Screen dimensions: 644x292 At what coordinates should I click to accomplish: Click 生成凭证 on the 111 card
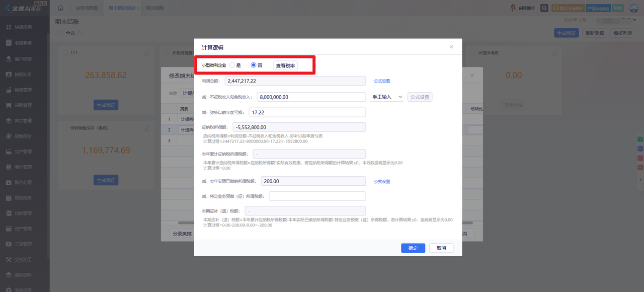[106, 105]
